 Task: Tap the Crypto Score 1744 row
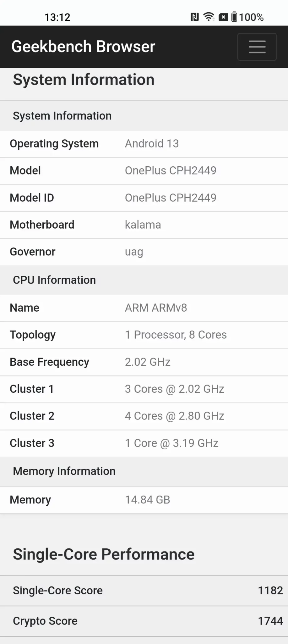144,621
